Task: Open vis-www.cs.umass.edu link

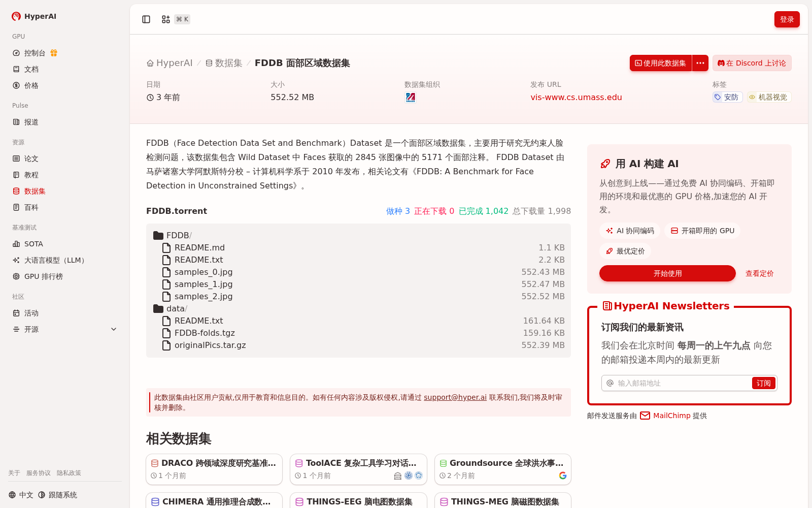Action: [576, 97]
